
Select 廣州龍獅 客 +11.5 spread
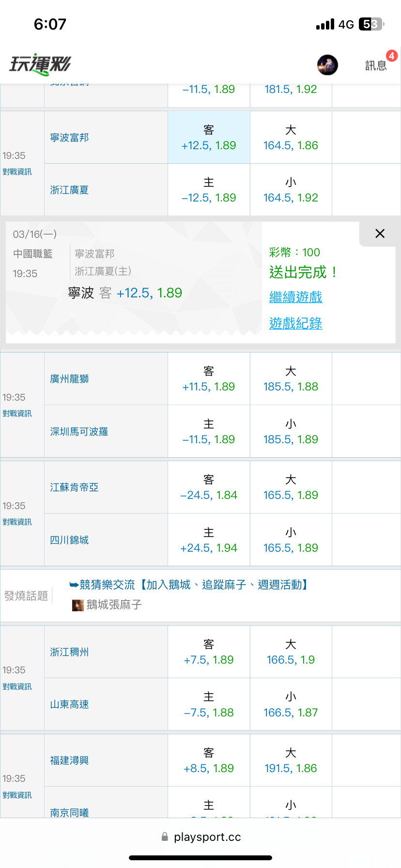[209, 379]
